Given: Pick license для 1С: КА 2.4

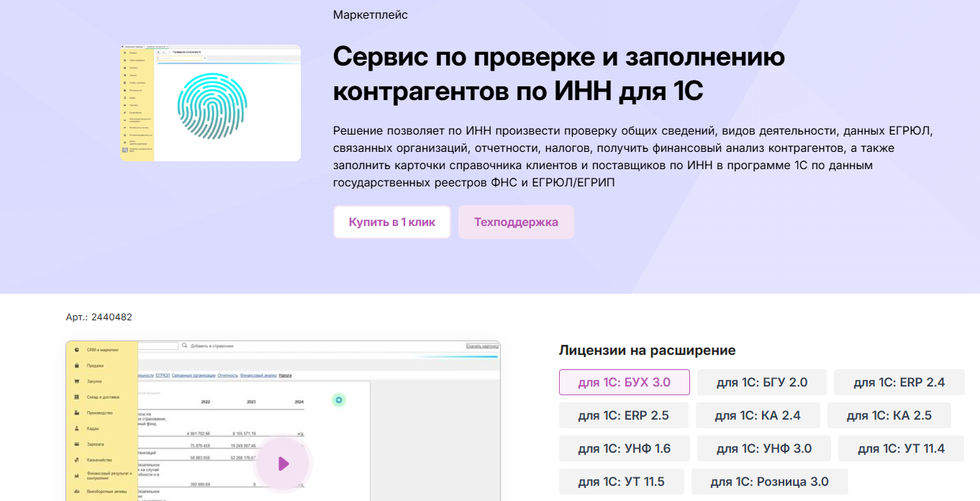Looking at the screenshot, I should tap(758, 415).
